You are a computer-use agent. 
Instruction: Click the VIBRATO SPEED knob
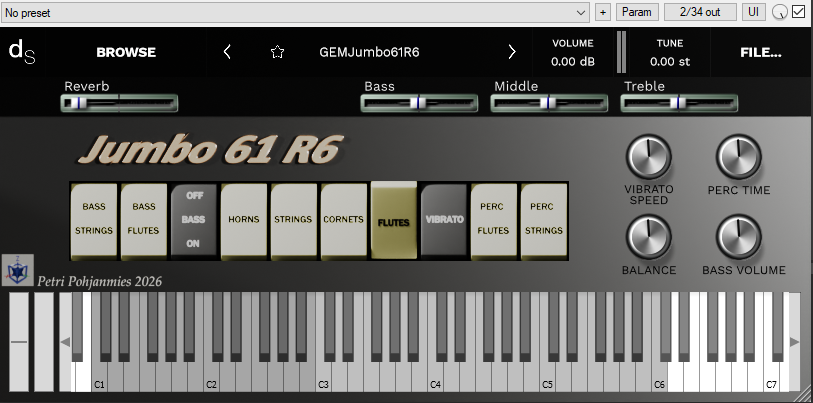tap(648, 158)
